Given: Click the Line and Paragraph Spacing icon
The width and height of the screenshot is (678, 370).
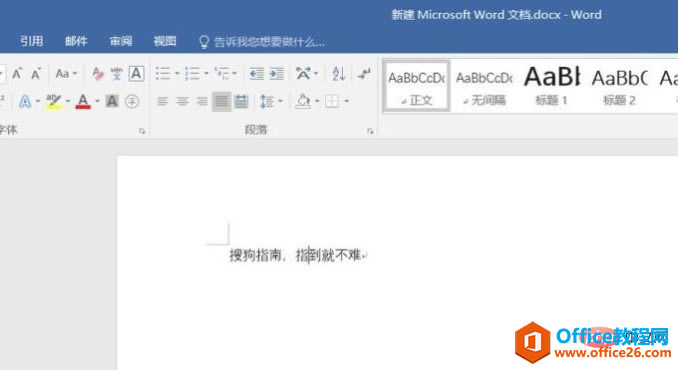Looking at the screenshot, I should coord(267,102).
